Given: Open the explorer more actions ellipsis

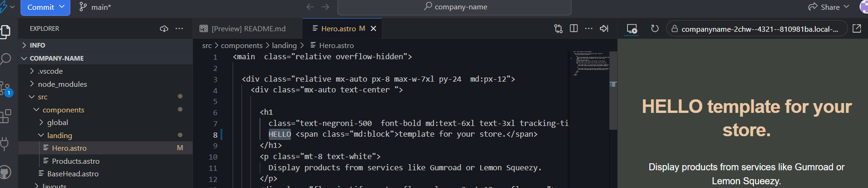Looking at the screenshot, I should click(179, 28).
